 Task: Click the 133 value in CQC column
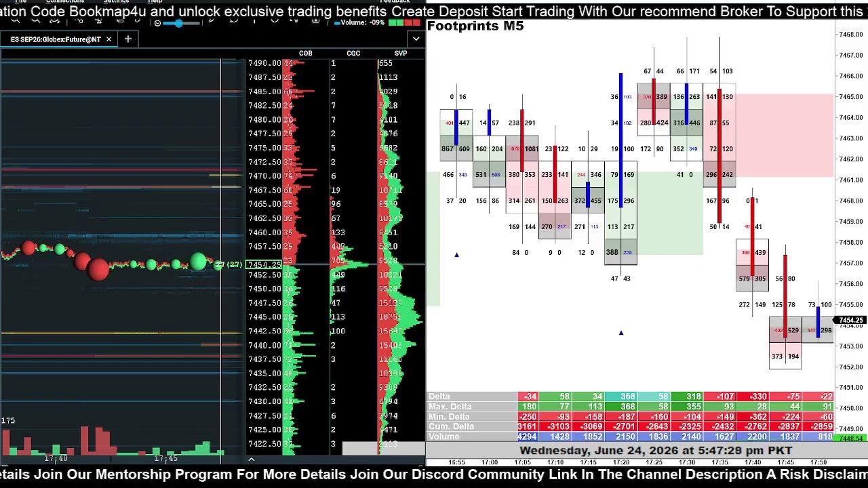pos(338,232)
